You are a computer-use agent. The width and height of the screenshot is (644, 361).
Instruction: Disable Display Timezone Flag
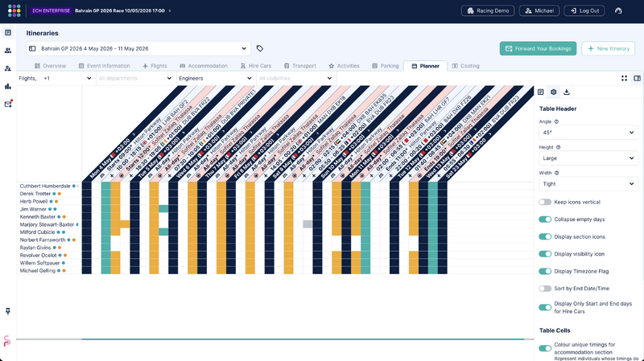(545, 271)
